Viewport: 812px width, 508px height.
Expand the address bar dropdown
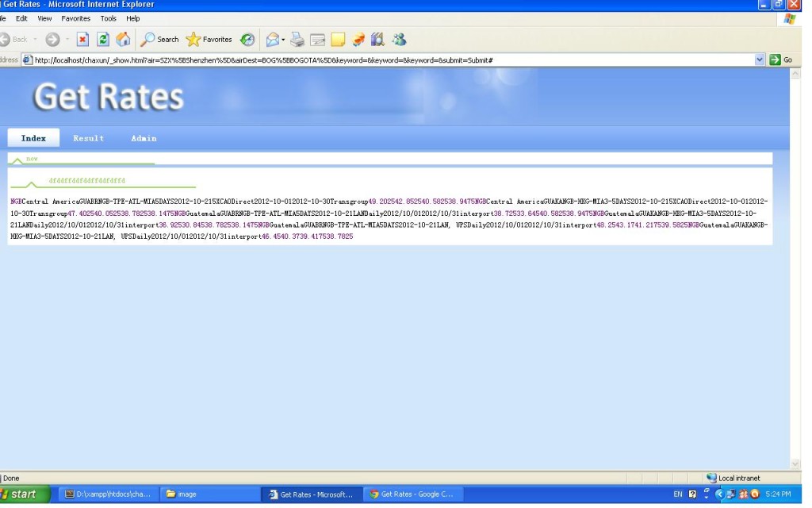[x=759, y=60]
